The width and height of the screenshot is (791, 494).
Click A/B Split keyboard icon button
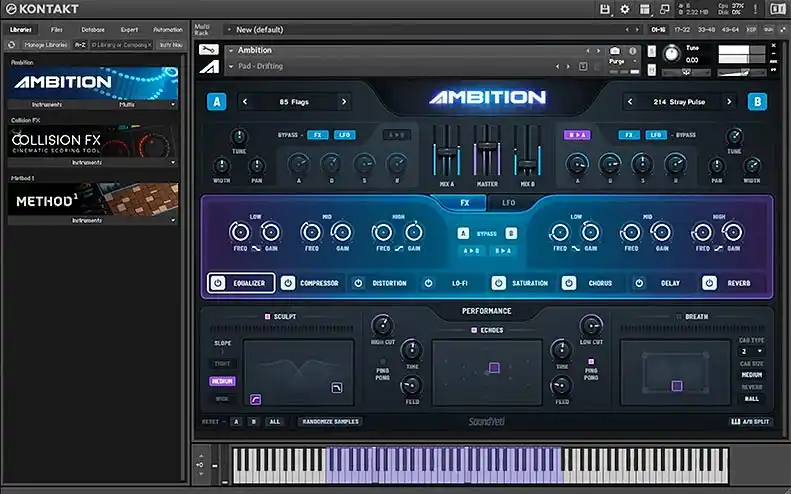tap(750, 421)
